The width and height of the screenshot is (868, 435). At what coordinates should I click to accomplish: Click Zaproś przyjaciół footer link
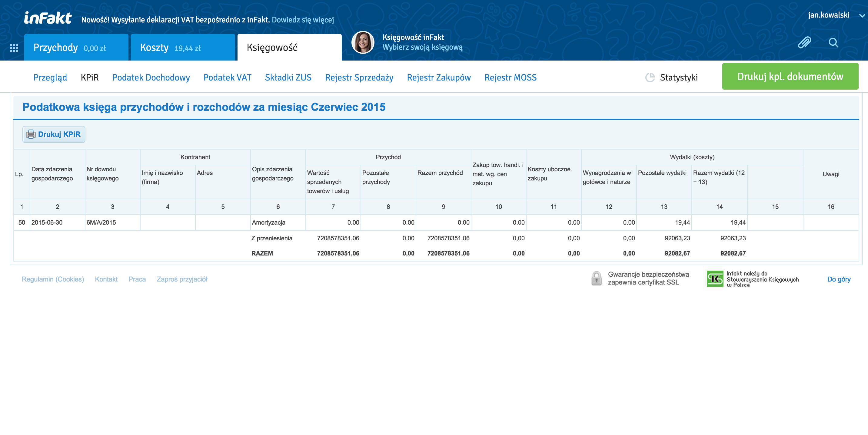tap(182, 279)
